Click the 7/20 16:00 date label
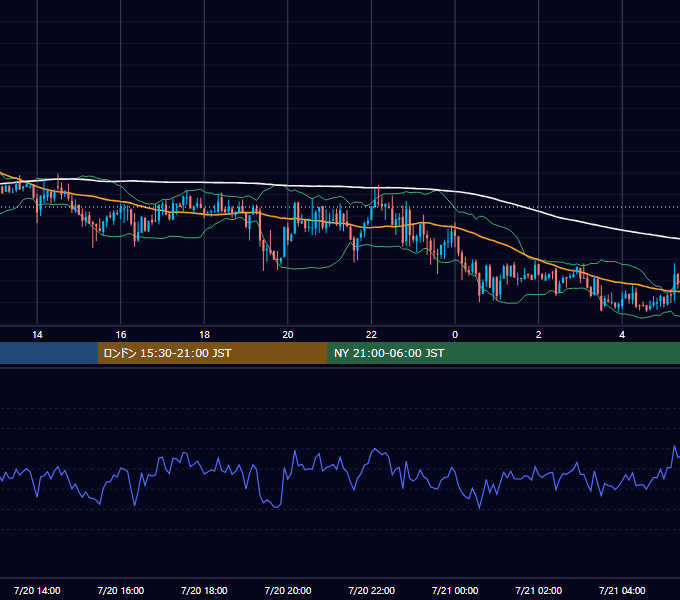The width and height of the screenshot is (680, 600). (121, 590)
